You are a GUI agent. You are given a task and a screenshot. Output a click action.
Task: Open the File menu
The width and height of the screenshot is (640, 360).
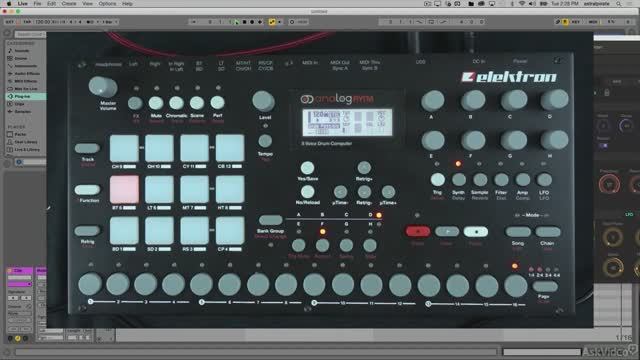point(37,4)
